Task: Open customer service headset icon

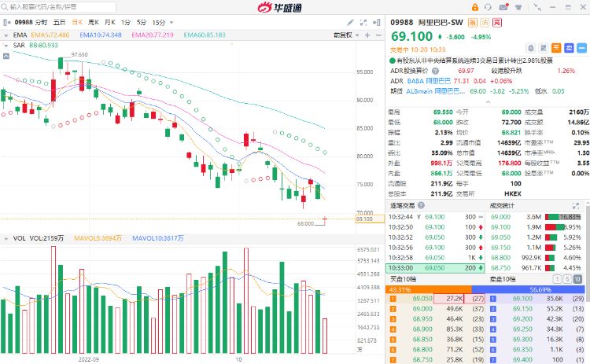Action: (488, 7)
